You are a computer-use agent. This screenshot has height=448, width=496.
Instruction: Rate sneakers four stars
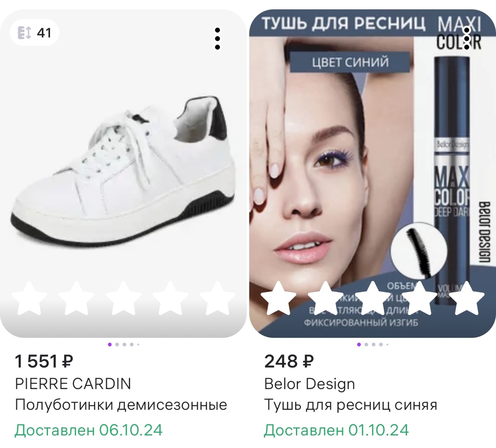(170, 298)
